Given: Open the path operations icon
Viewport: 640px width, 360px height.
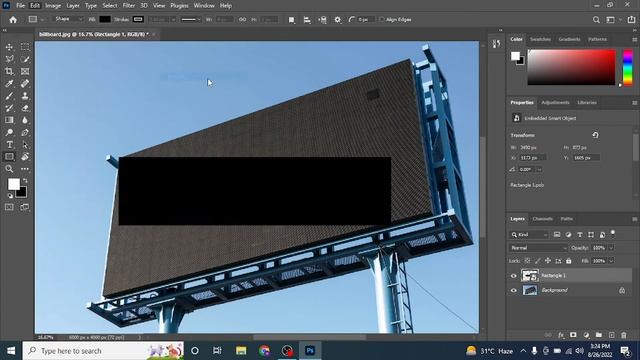Looking at the screenshot, I should coord(291,20).
